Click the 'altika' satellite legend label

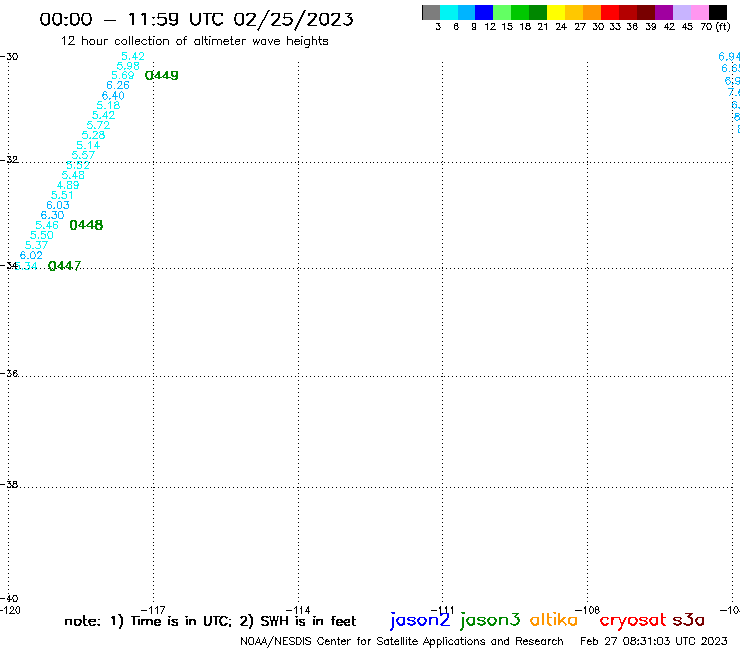[554, 619]
